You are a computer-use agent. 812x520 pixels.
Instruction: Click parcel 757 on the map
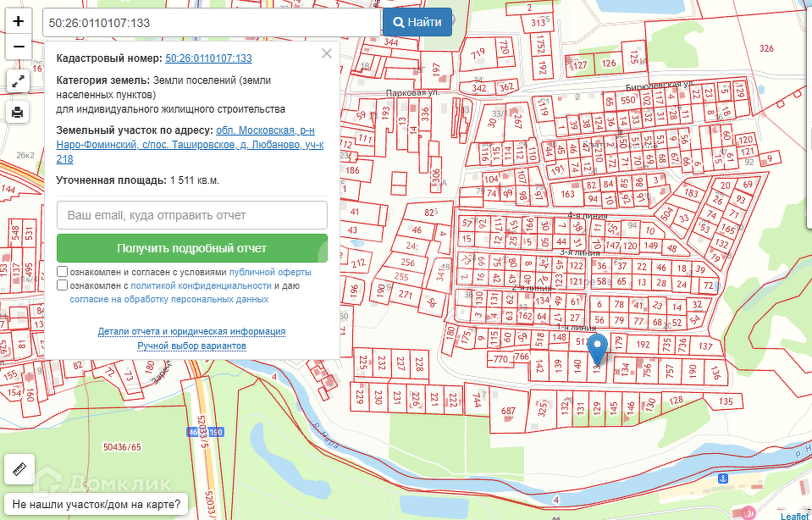click(670, 370)
